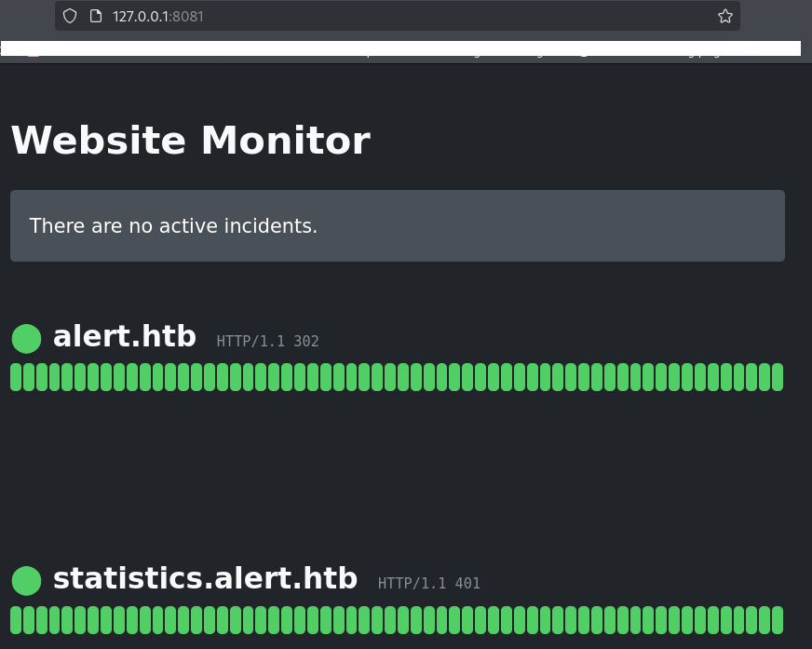Click the HTTP/1.1 302 status label
This screenshot has height=649, width=812.
pyautogui.click(x=267, y=342)
